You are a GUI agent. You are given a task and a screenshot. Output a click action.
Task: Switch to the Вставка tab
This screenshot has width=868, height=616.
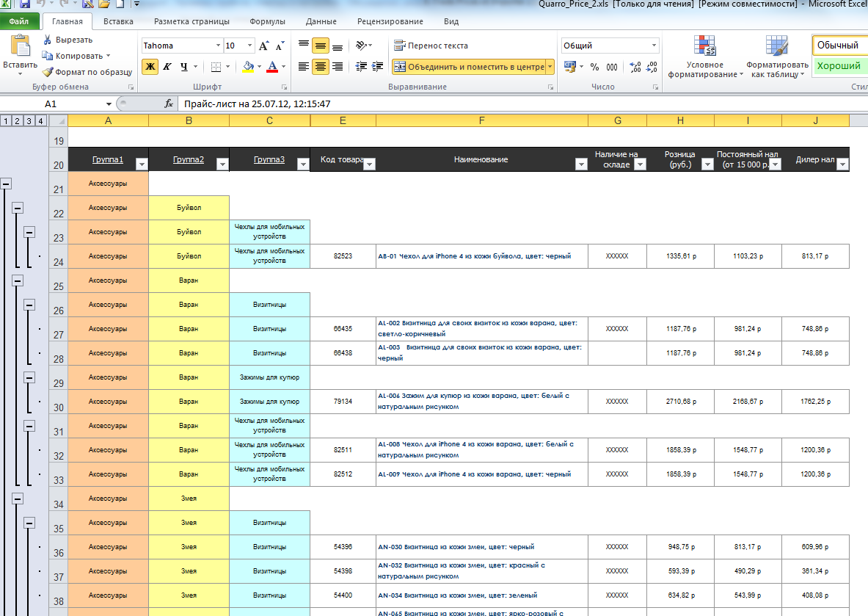click(118, 21)
